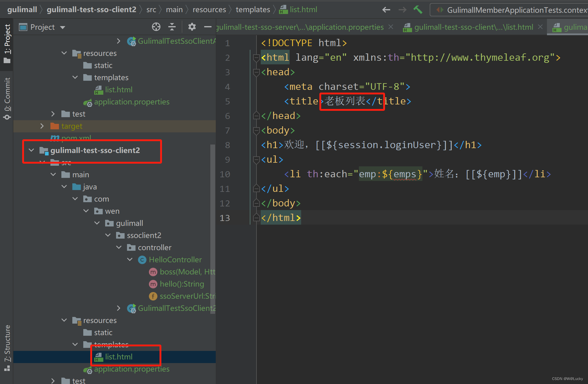This screenshot has width=588, height=384.
Task: Click the locate/select opened file crosshair icon
Action: pos(156,27)
